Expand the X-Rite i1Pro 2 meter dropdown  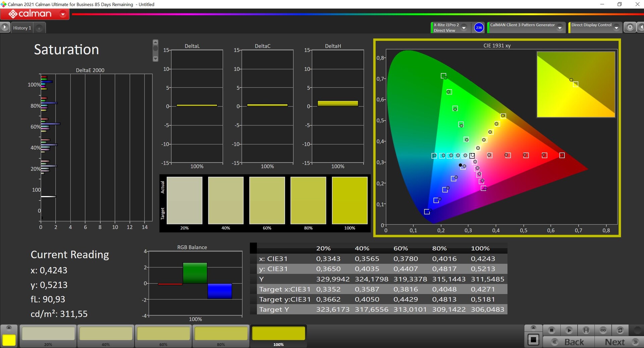point(464,28)
